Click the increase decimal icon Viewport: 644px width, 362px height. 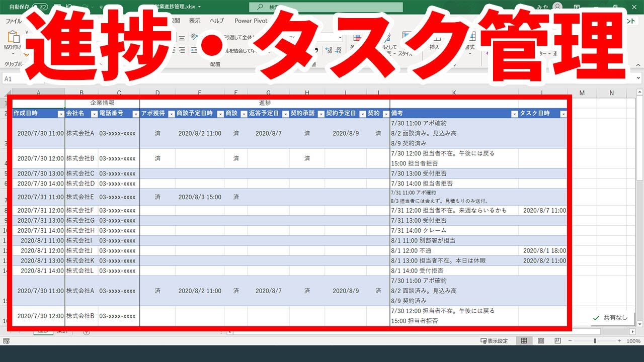(x=328, y=49)
